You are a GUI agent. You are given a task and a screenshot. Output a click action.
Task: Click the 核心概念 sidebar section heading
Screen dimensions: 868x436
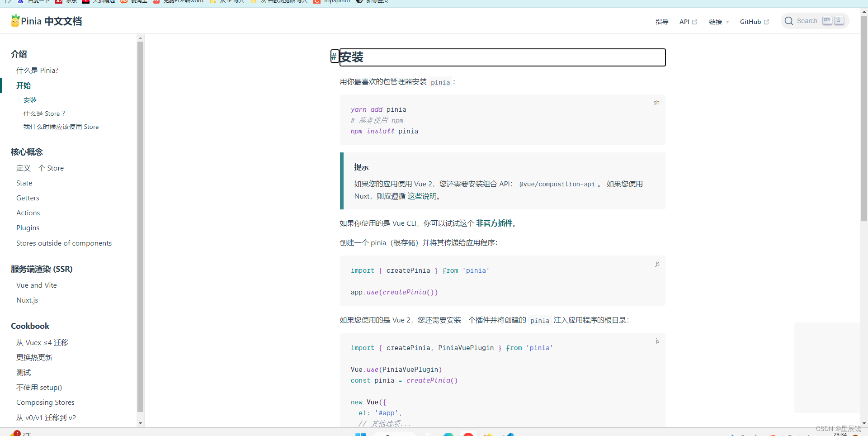(27, 152)
